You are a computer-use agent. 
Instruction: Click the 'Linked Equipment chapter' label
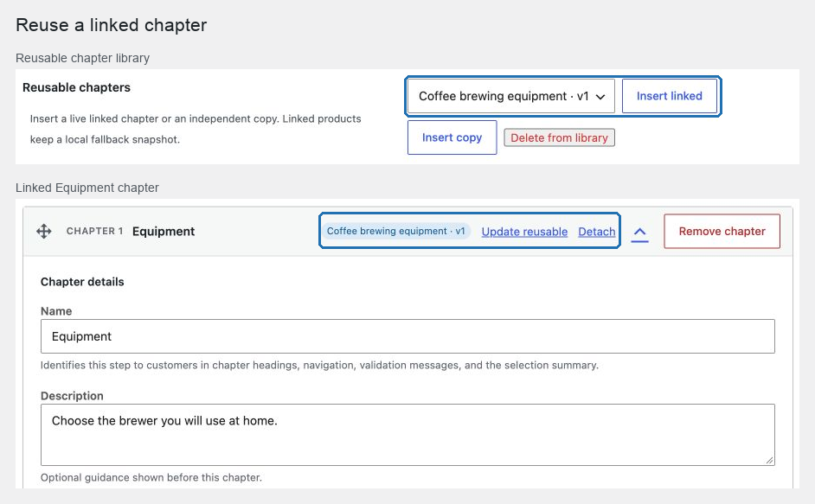point(87,188)
